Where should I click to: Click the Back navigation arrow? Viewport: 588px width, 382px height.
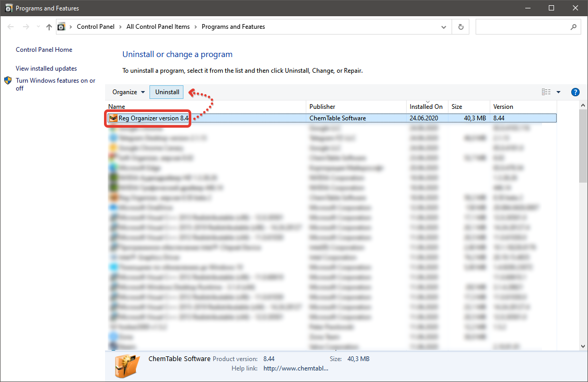[10, 26]
